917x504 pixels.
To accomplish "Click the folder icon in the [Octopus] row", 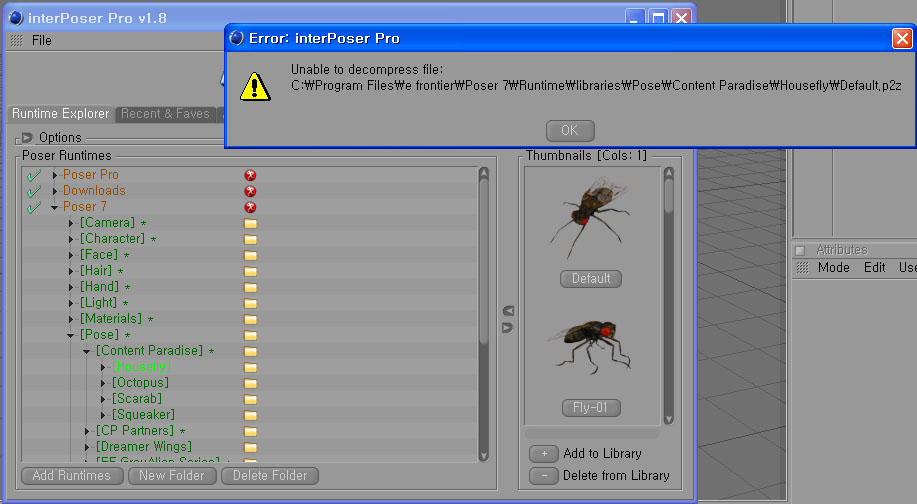I will 250,383.
